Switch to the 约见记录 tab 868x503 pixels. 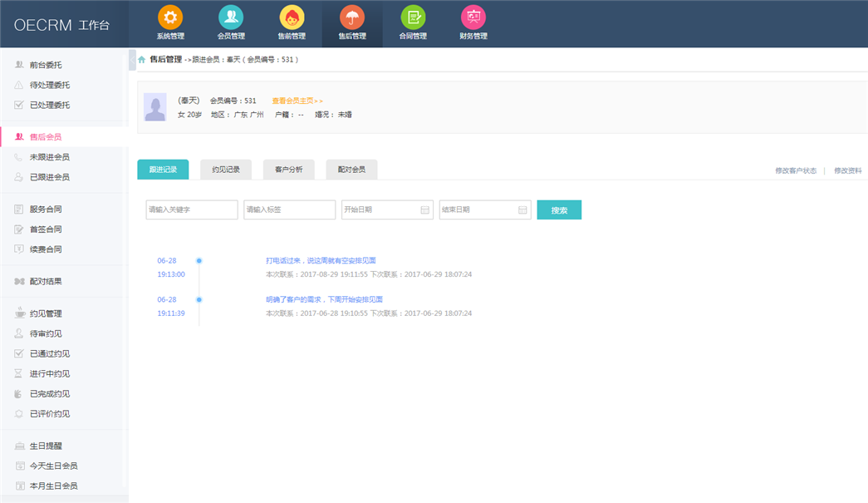click(226, 170)
